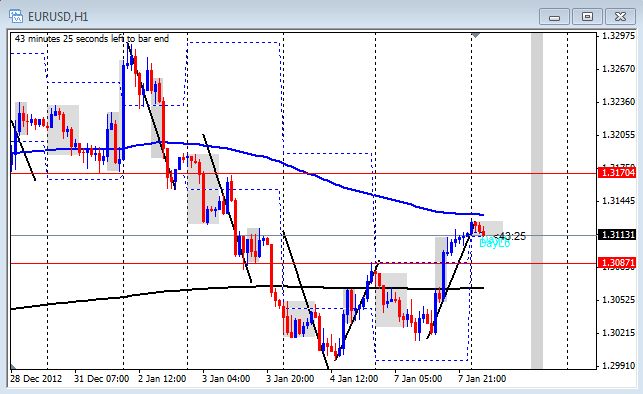643x394 pixels.
Task: Click the EURUSD,H1 window title text
Action: 58,17
